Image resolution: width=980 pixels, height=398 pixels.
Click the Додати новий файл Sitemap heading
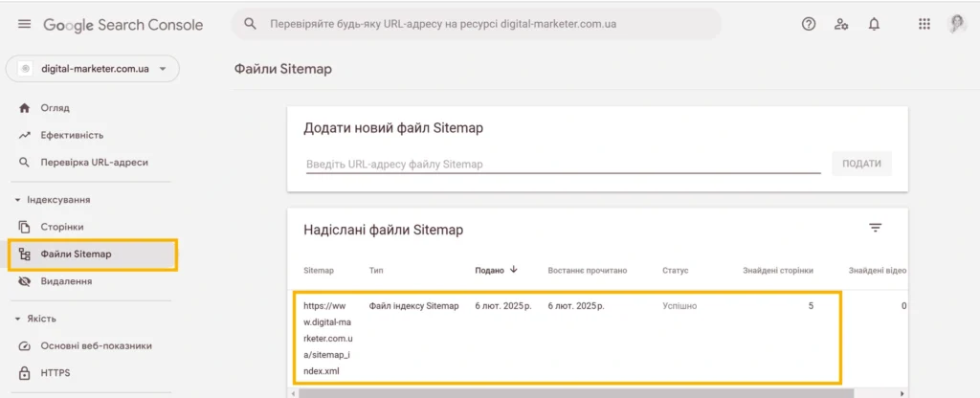tap(393, 129)
